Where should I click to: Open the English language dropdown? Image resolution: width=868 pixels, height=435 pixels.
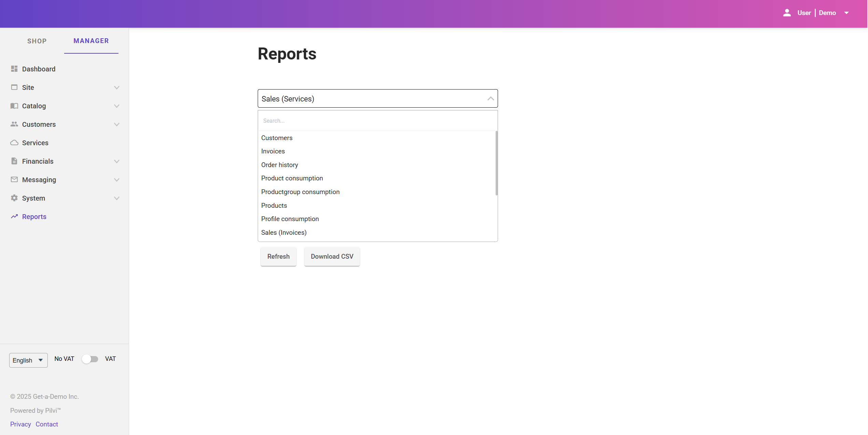[x=28, y=360]
